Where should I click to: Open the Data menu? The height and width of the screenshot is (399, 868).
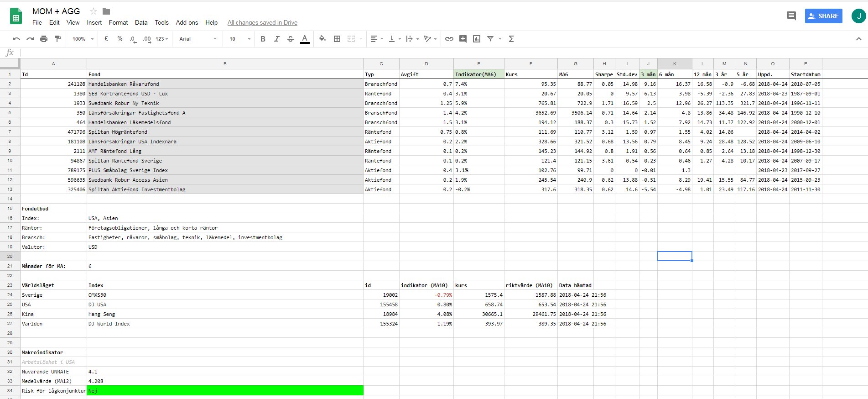click(141, 22)
